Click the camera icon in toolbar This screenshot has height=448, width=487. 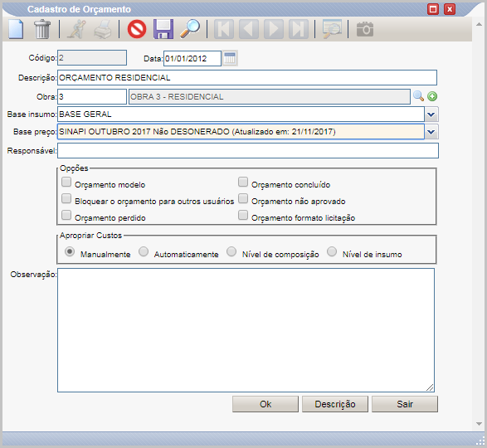click(365, 29)
